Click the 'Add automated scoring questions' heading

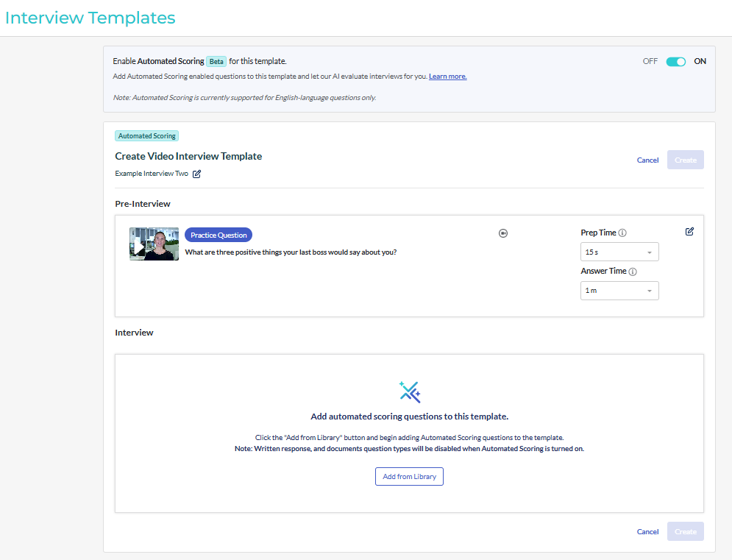(x=410, y=417)
